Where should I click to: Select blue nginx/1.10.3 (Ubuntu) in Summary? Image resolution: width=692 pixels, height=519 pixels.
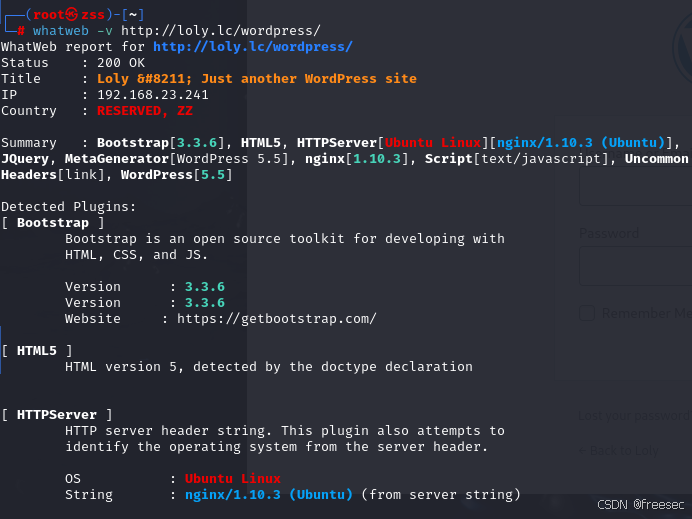pos(581,143)
